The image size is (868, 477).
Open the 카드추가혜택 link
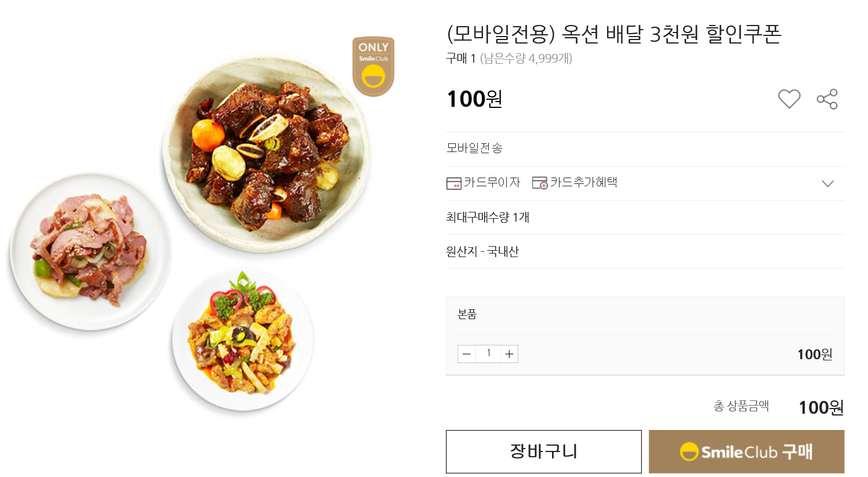(583, 183)
